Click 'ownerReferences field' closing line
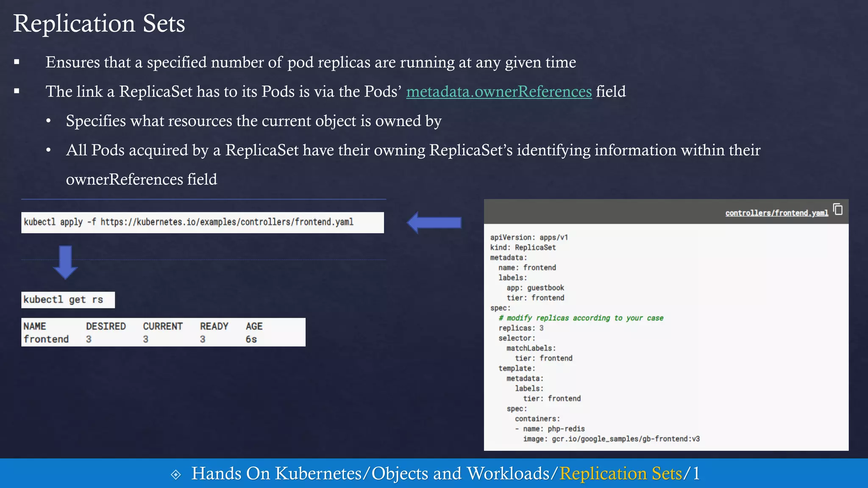The image size is (868, 488). (142, 179)
